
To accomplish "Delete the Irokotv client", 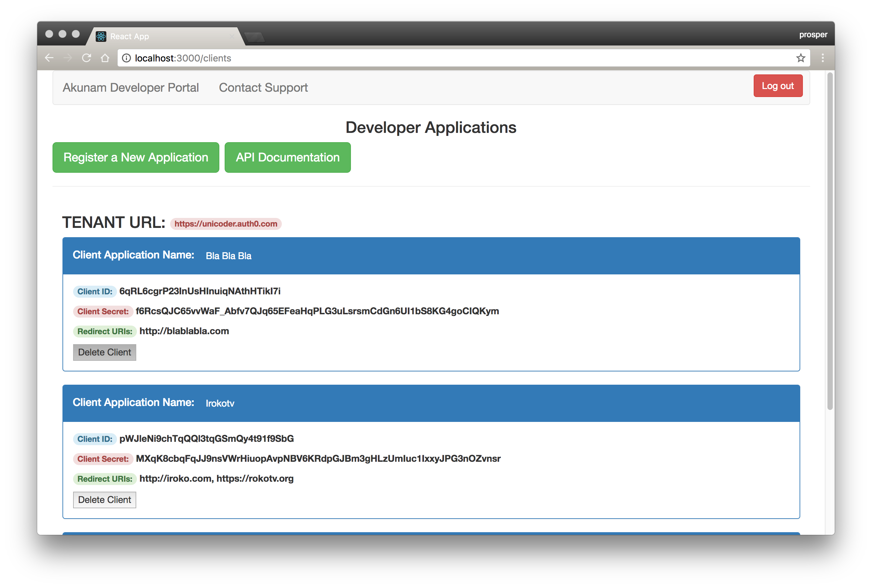I will coord(104,500).
